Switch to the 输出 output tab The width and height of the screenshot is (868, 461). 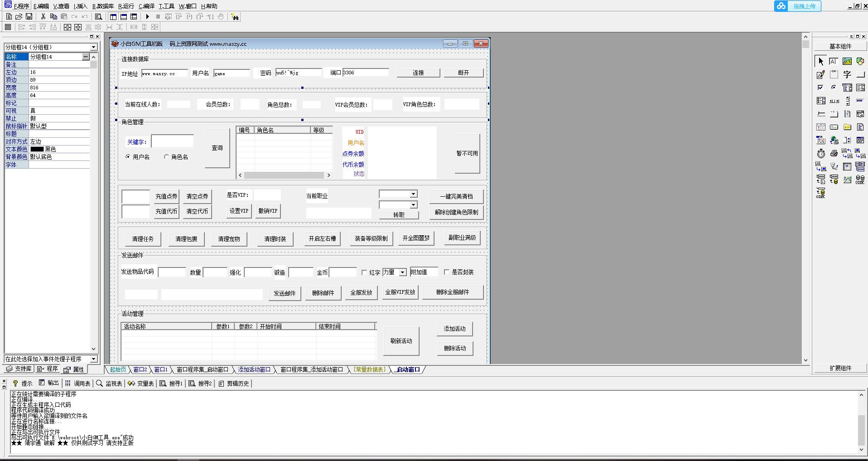(49, 383)
